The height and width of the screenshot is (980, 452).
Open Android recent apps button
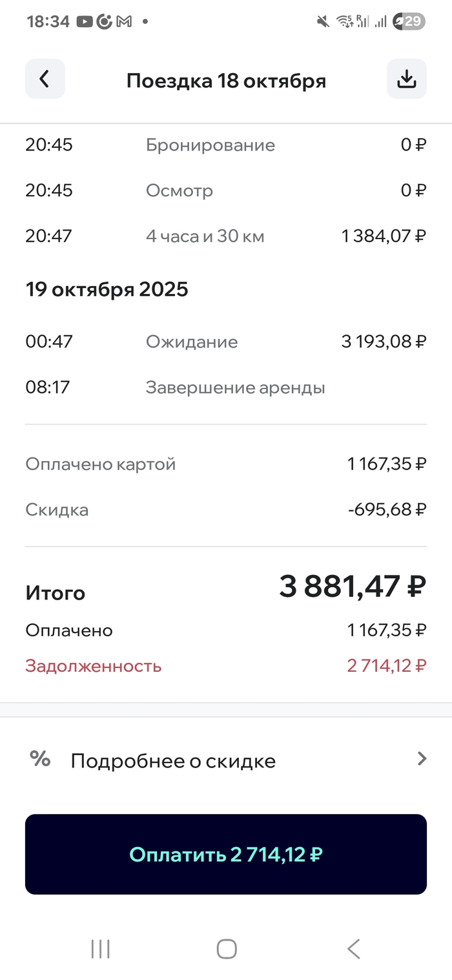coord(100,948)
